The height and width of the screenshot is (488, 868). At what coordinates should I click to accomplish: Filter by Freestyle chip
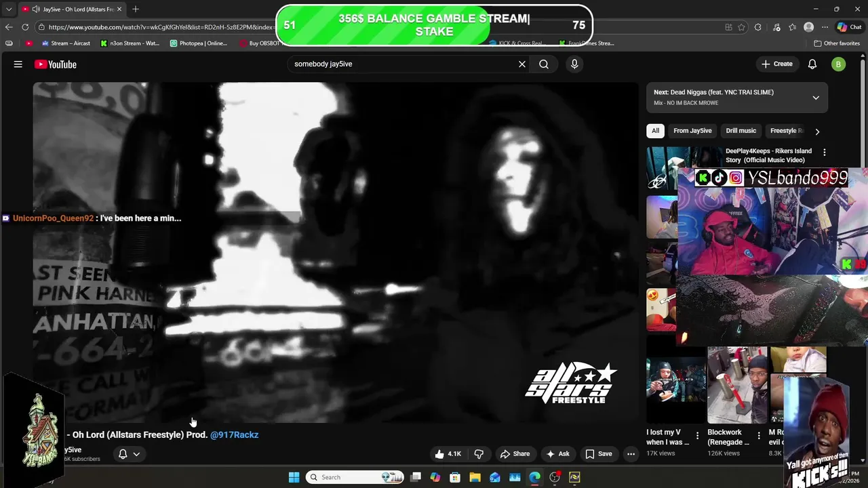coord(785,131)
